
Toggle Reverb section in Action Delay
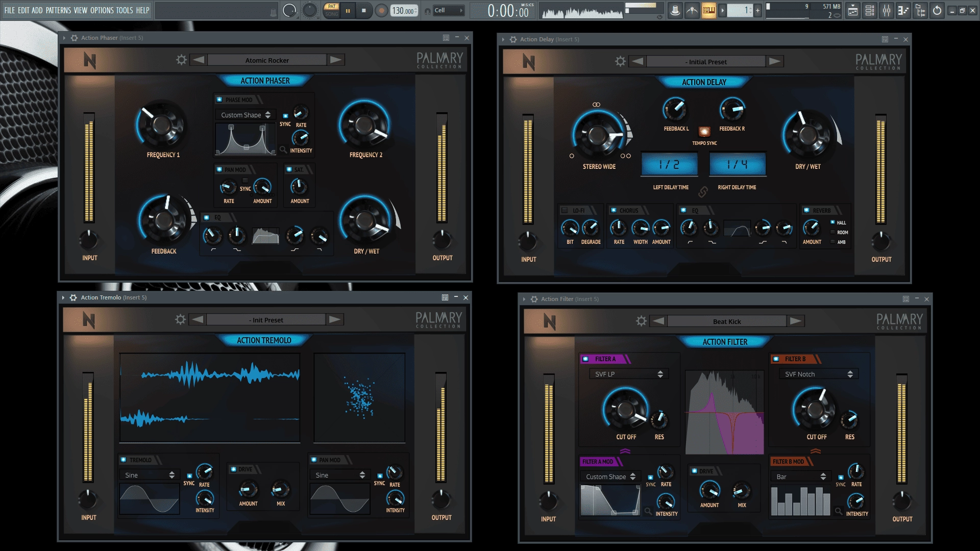tap(806, 210)
